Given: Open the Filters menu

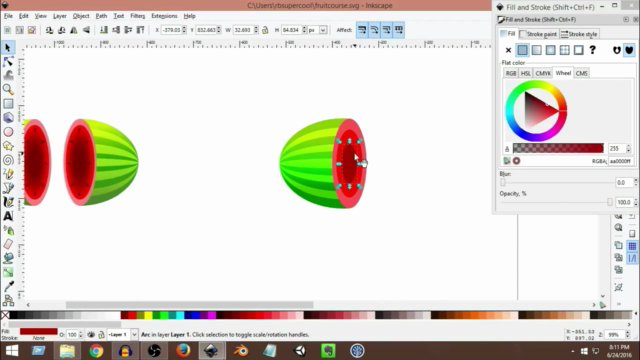Looking at the screenshot, I should coord(138,16).
